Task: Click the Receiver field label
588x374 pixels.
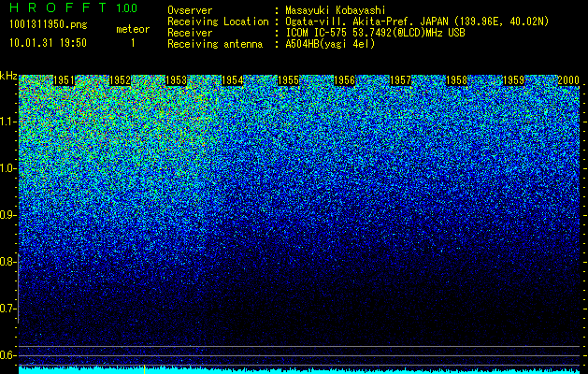Action: (x=190, y=33)
